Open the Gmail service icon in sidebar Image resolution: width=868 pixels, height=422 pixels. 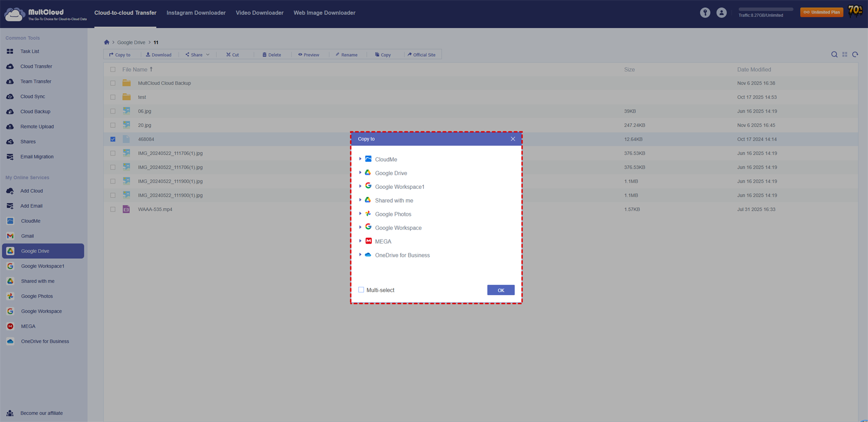pos(10,236)
